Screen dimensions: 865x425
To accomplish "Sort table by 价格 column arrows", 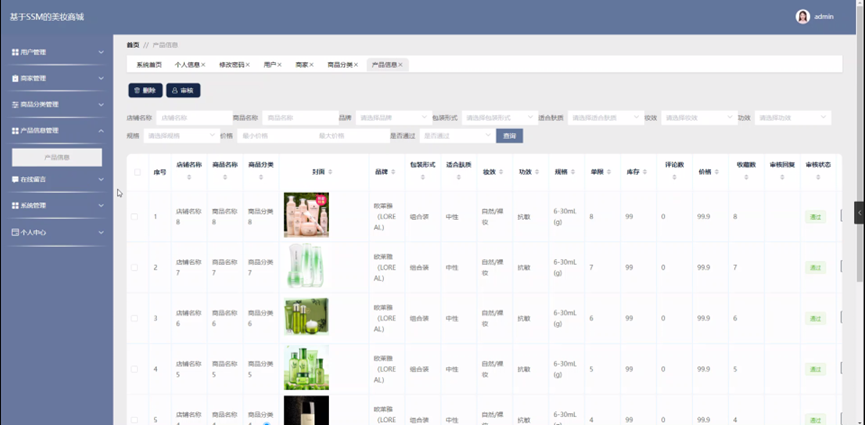I will (x=717, y=172).
